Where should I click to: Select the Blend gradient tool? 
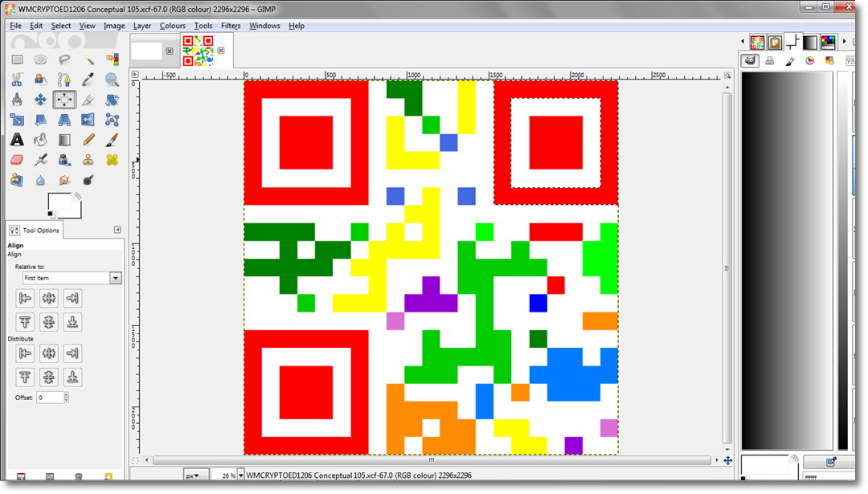coord(64,140)
